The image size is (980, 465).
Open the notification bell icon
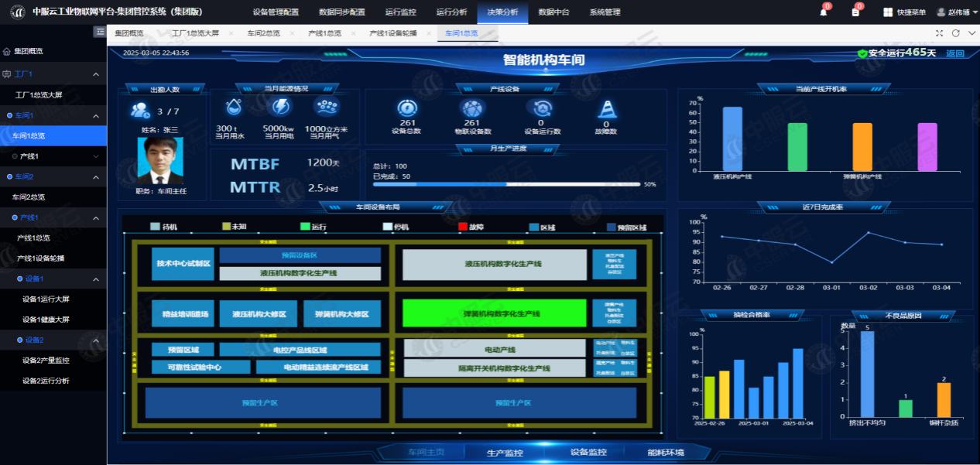[x=824, y=12]
